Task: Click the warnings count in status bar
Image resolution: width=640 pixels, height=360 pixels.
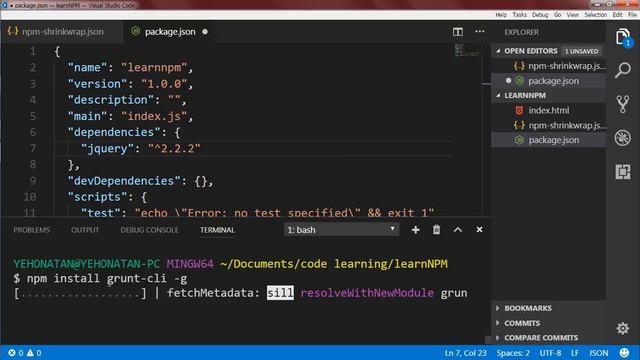Action: (34, 353)
